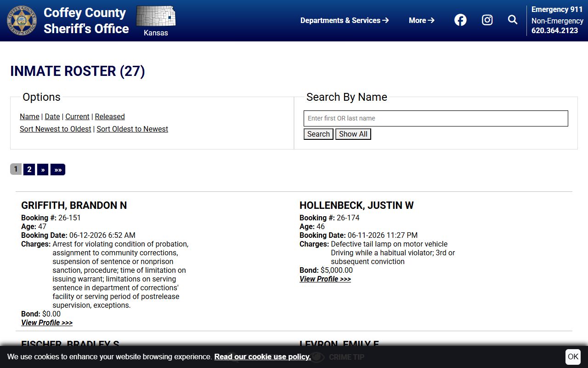Choose Sort Oldest to Newest
This screenshot has height=368, width=588.
pyautogui.click(x=132, y=129)
